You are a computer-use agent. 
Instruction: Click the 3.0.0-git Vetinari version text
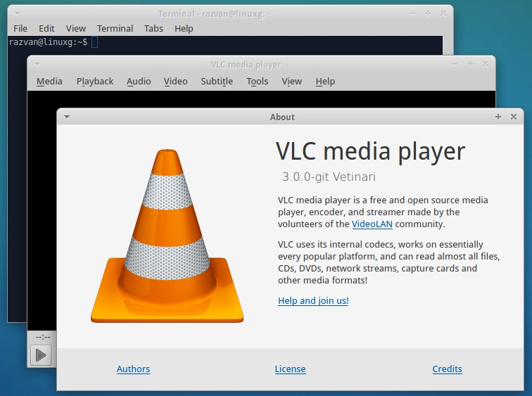329,177
